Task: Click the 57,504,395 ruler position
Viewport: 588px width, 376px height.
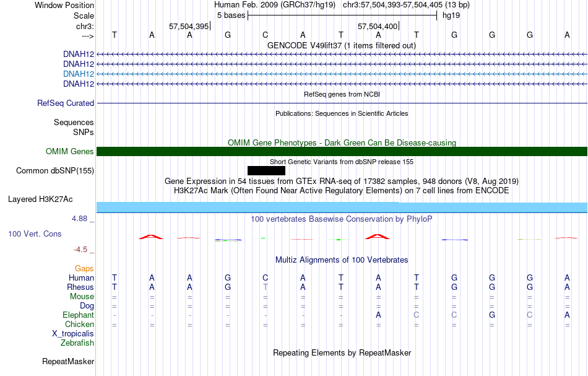Action: [x=189, y=26]
